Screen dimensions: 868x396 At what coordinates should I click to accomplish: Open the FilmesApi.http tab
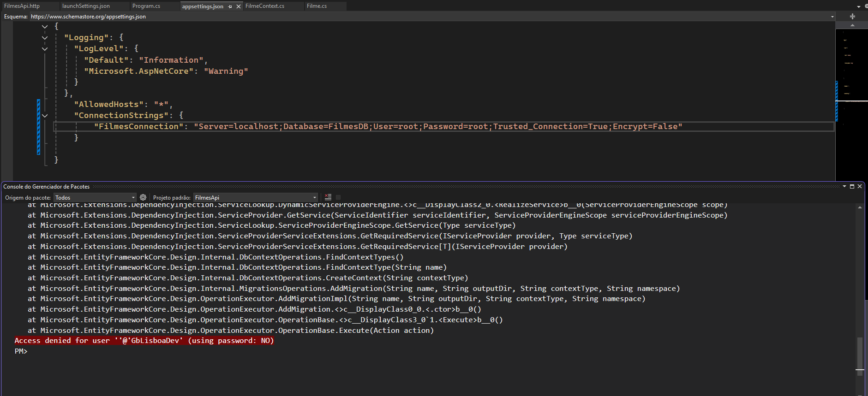tap(22, 6)
